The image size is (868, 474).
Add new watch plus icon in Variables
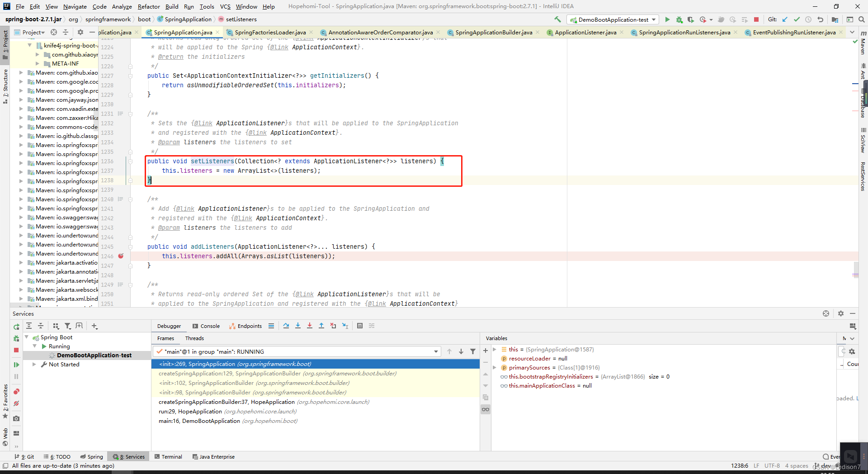coord(486,351)
